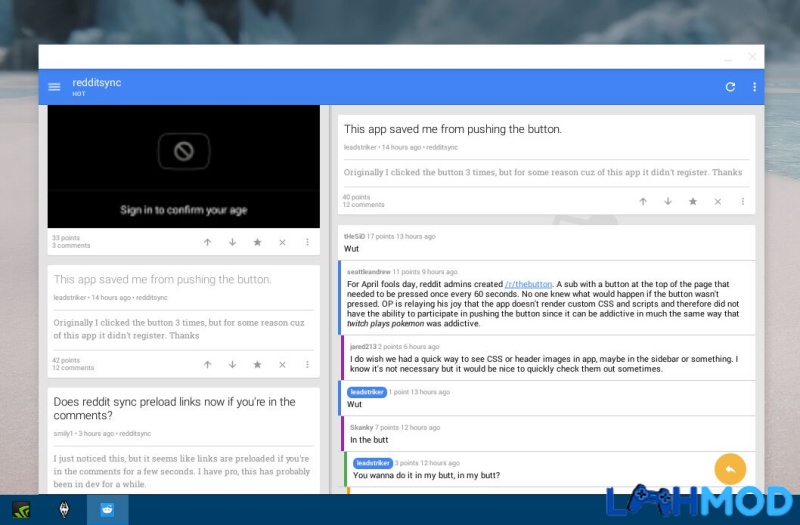Select the reddit sync taskbar icon
Image resolution: width=800 pixels, height=525 pixels.
pyautogui.click(x=107, y=509)
